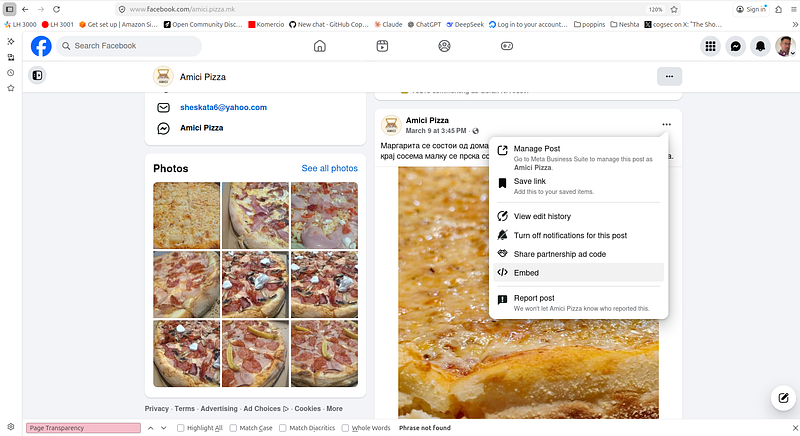
Task: Open the sheskata6@yahoo.com email link
Action: 223,107
